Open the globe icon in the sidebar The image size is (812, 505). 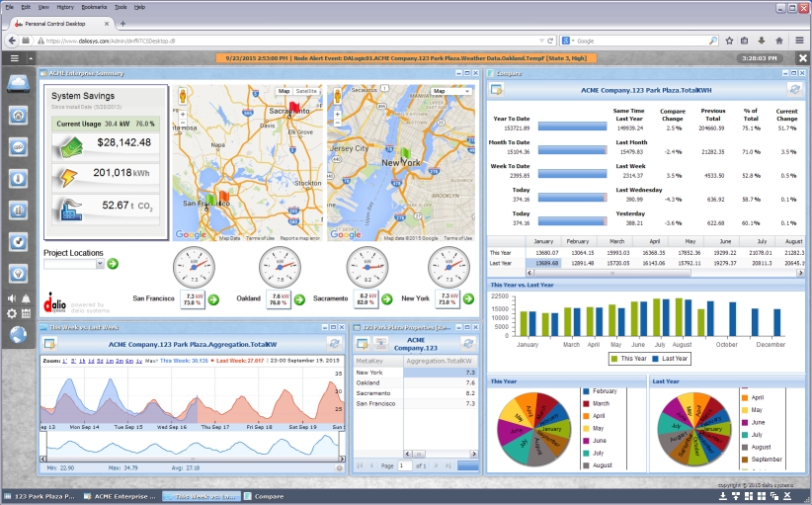[x=18, y=334]
